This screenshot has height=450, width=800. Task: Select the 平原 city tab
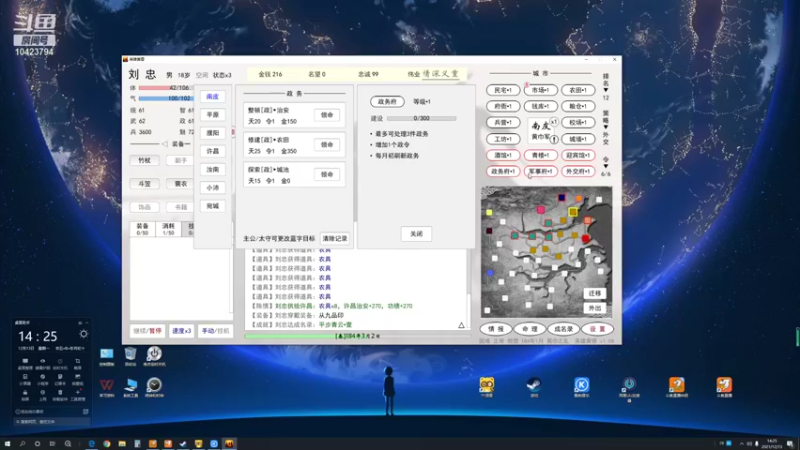tap(213, 115)
